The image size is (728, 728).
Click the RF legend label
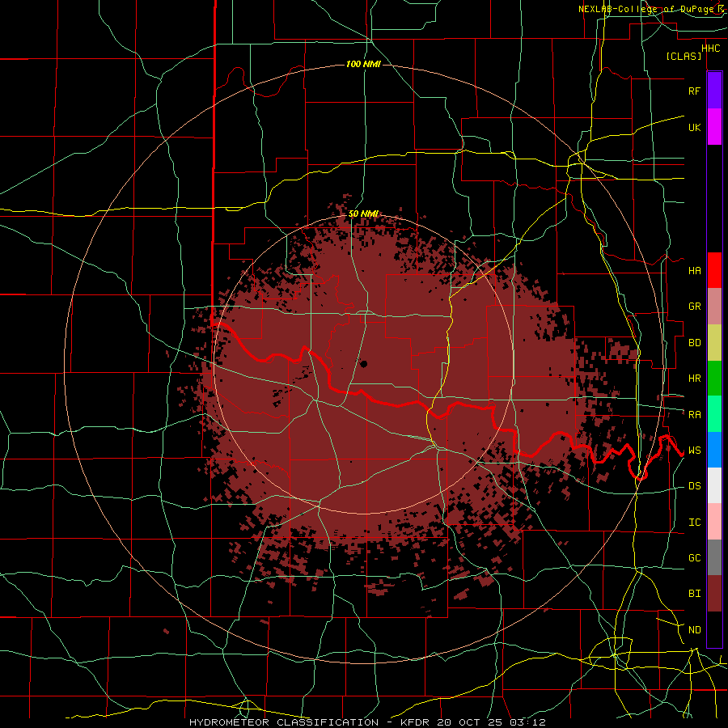tap(694, 91)
